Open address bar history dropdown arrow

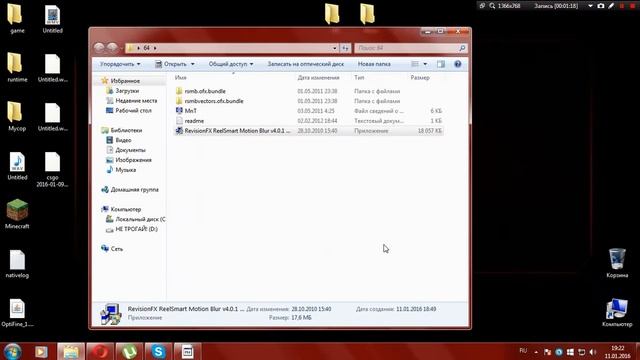click(335, 48)
